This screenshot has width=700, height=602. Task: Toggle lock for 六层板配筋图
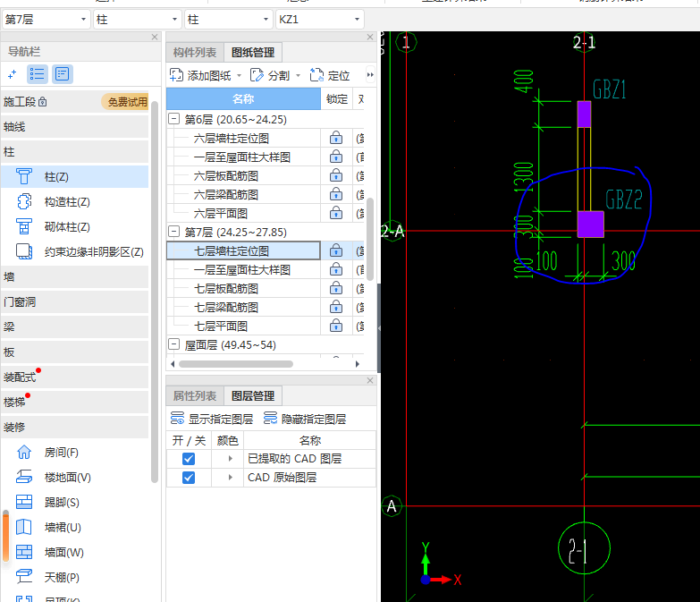(x=336, y=175)
